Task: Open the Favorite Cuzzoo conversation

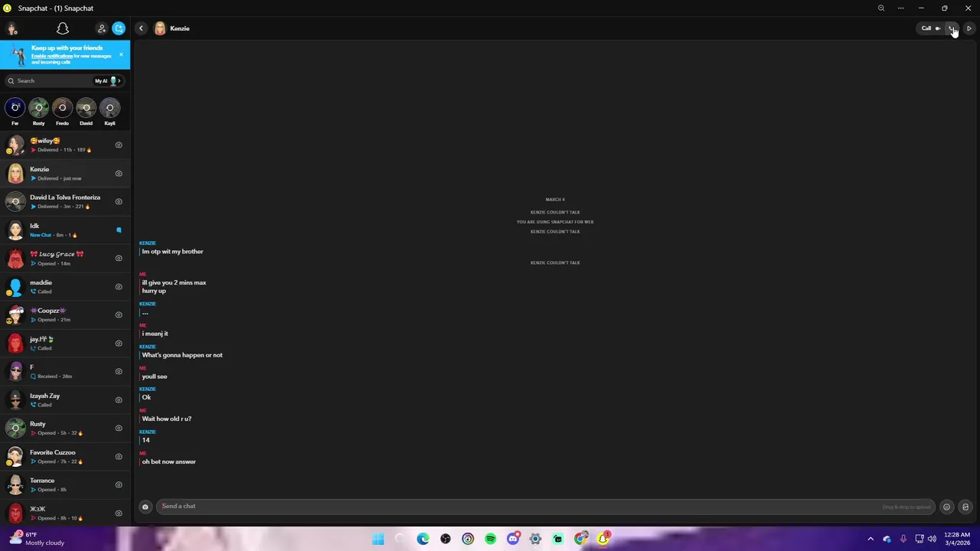Action: (65, 456)
